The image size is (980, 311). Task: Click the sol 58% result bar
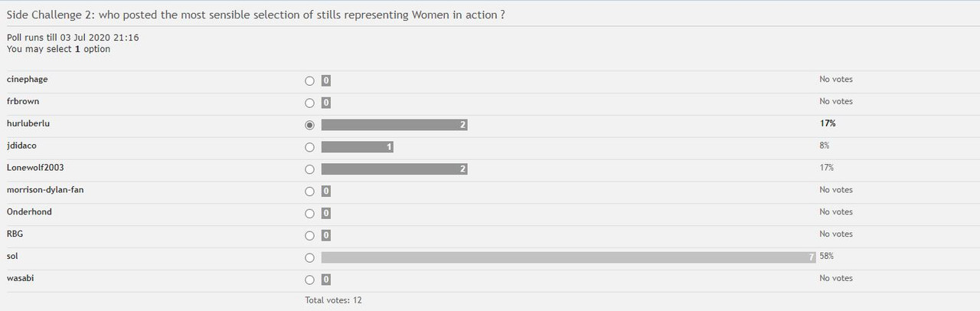point(568,257)
